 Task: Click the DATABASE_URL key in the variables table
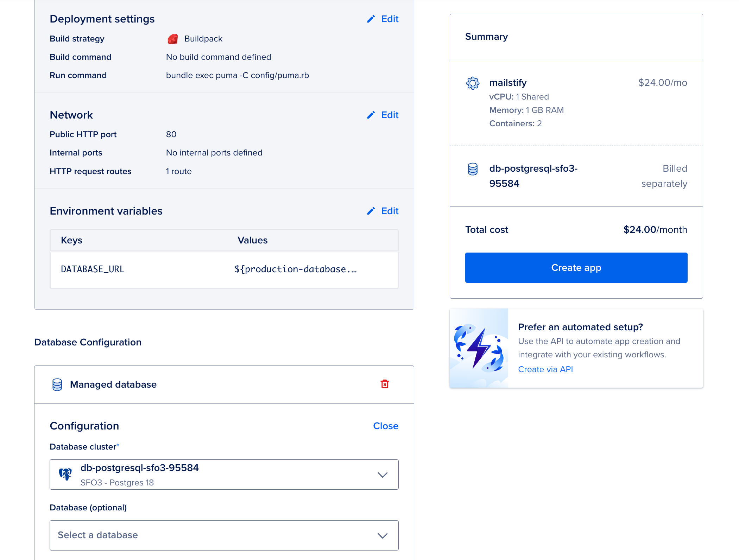pyautogui.click(x=93, y=269)
